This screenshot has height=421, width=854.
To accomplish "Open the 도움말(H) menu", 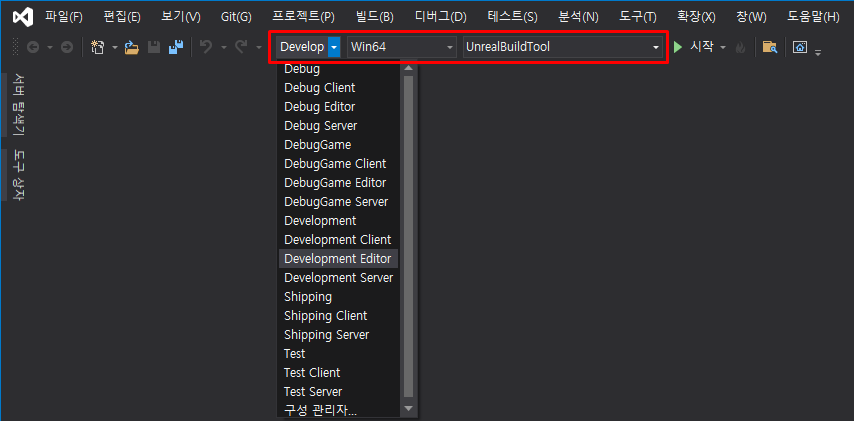I will [x=813, y=17].
